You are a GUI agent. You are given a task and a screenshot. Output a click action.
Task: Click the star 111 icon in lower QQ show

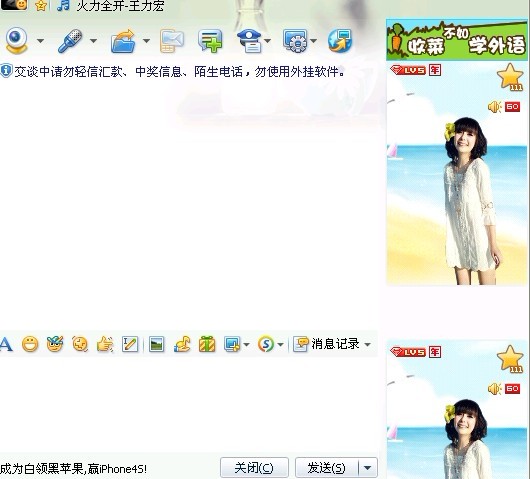click(x=510, y=359)
